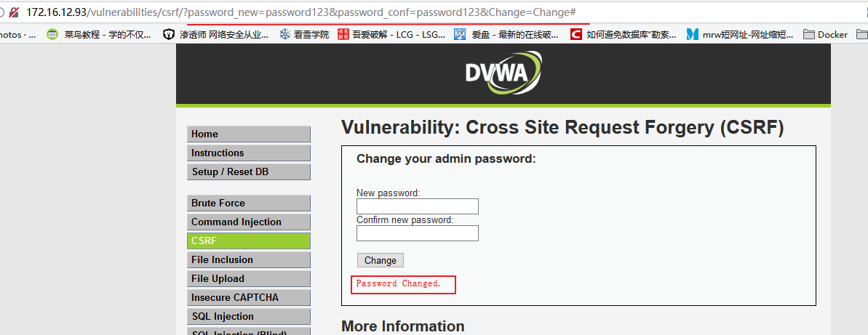This screenshot has width=868, height=335.
Task: Open the 菜鸟教程 bookmark icon
Action: click(x=52, y=34)
